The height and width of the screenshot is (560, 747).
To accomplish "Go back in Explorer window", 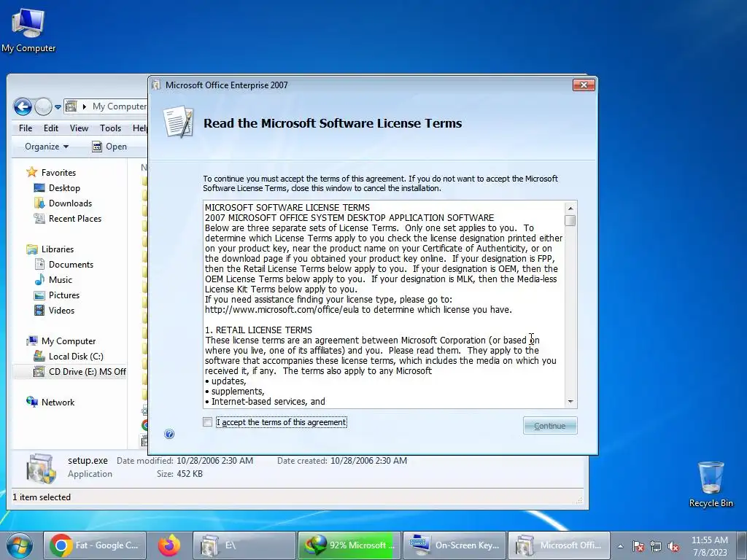I will tap(23, 106).
